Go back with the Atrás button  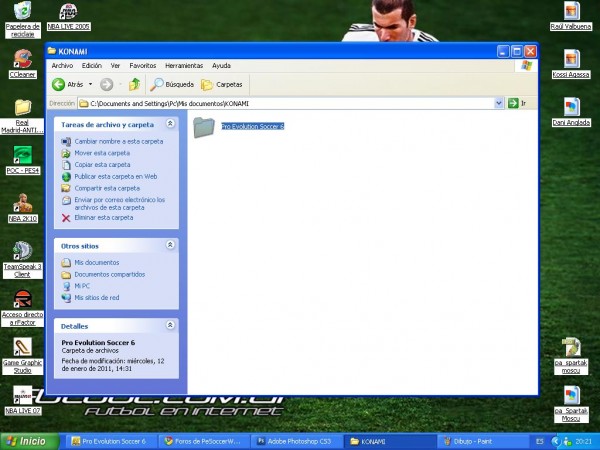(x=68, y=84)
